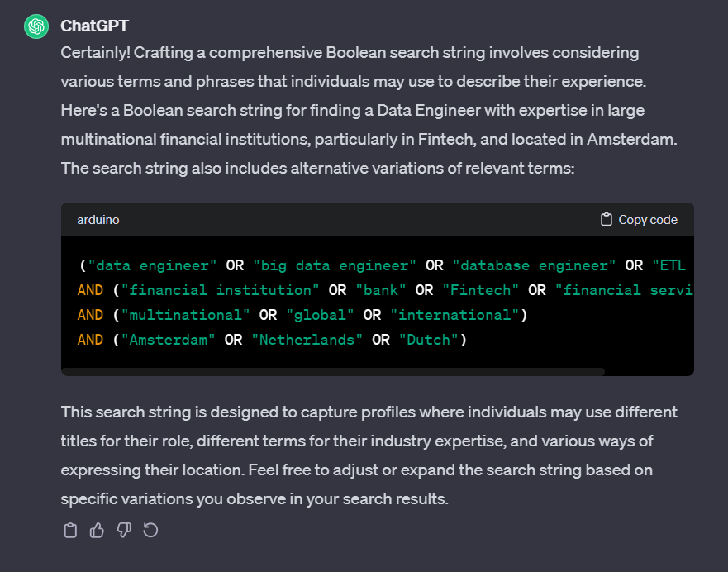
Task: Click the OR operator in the first line
Action: point(234,265)
